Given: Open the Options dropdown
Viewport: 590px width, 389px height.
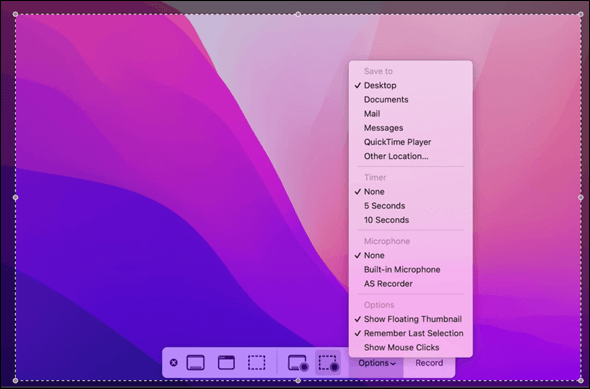Looking at the screenshot, I should (x=376, y=363).
